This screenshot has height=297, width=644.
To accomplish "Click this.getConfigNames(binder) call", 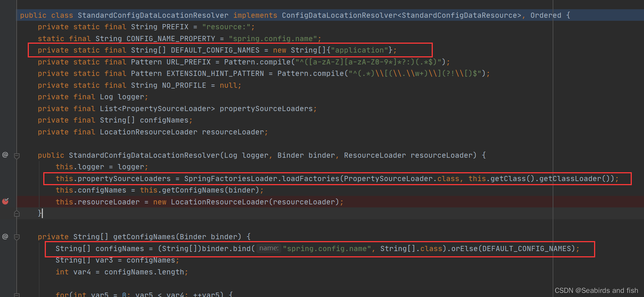I will click(x=200, y=190).
